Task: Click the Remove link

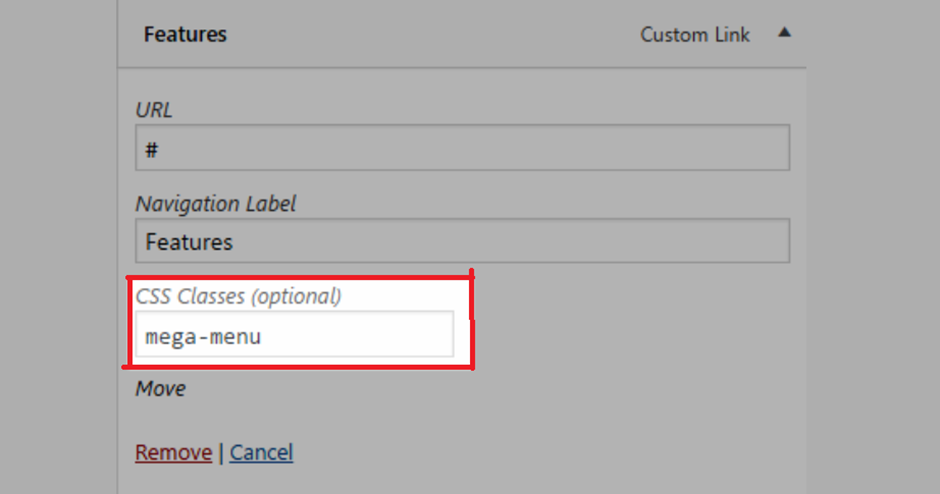Action: pos(173,452)
